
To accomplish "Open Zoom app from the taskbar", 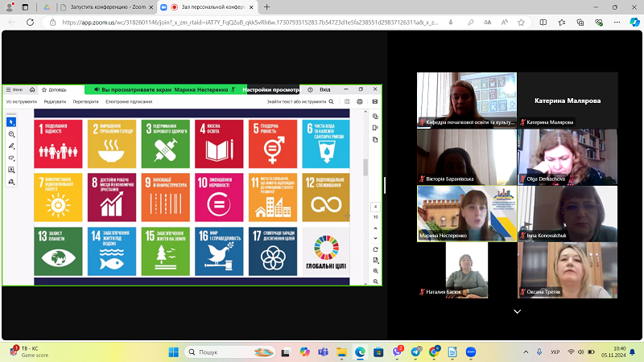I will 471,352.
